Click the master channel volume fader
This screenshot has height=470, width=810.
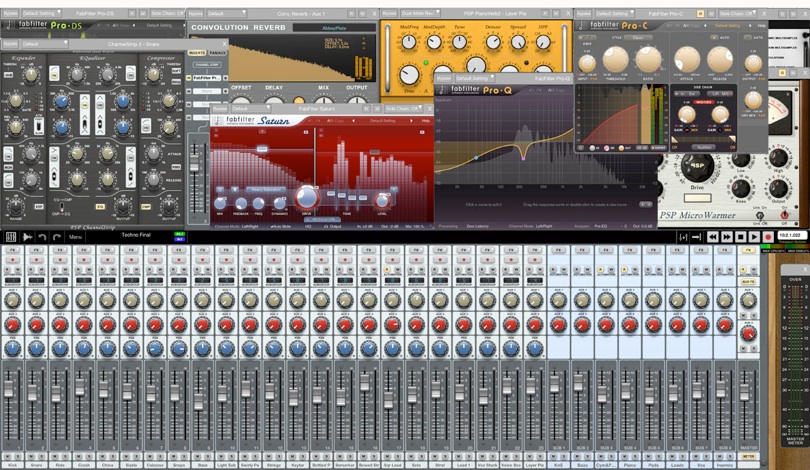(x=745, y=392)
